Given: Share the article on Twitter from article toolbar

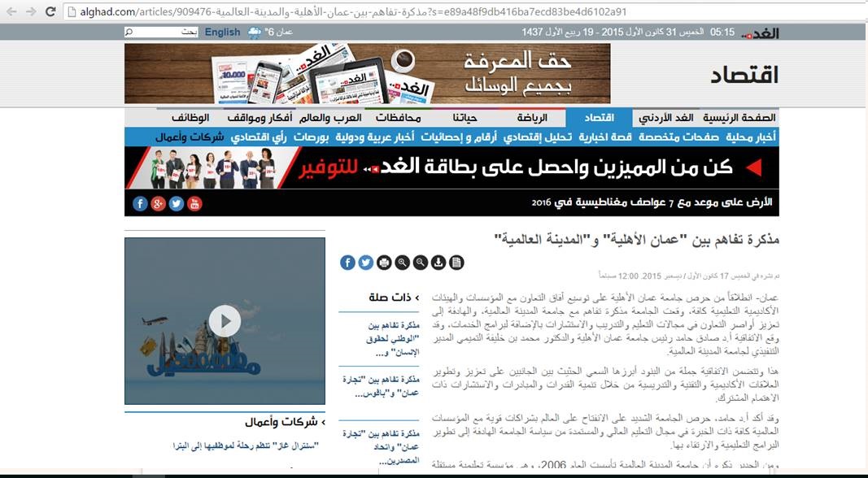Looking at the screenshot, I should pyautogui.click(x=365, y=262).
